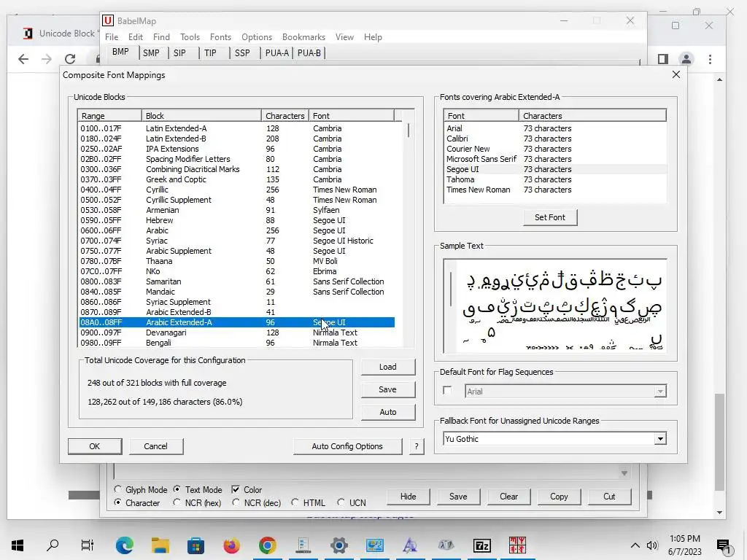Open the Bookmarks menu
747x560 pixels.
click(303, 37)
